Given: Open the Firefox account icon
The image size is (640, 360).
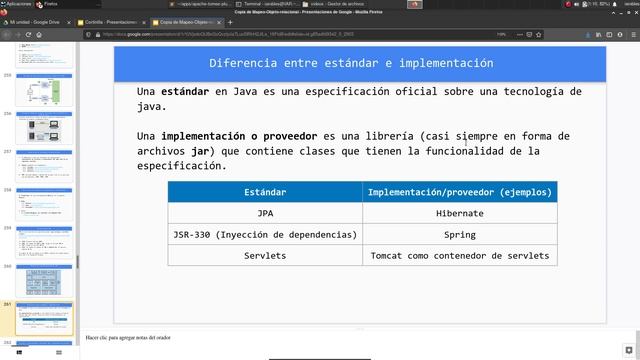Looking at the screenshot, I should pos(620,35).
